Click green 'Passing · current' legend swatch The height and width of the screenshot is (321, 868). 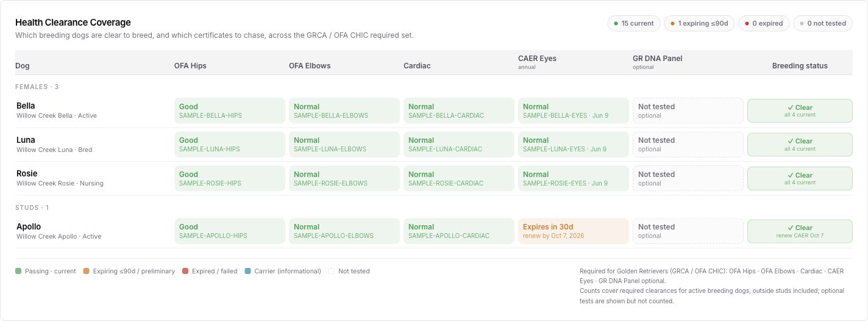tap(18, 271)
